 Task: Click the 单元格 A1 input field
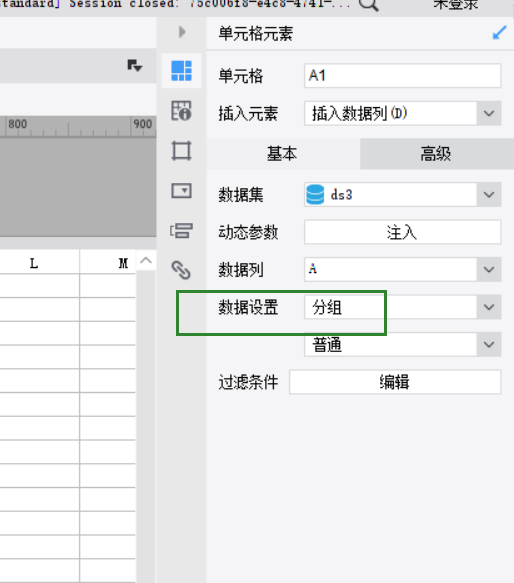[x=402, y=76]
